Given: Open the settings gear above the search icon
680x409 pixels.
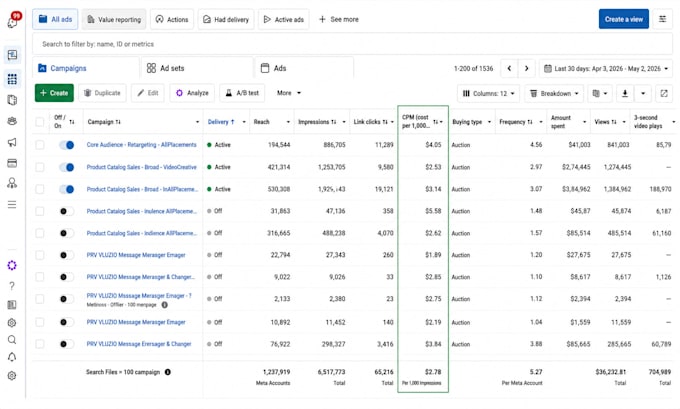Looking at the screenshot, I should 12,323.
